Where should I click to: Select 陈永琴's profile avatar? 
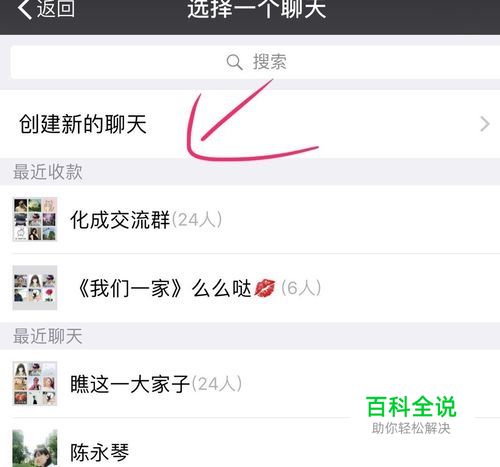[35, 449]
